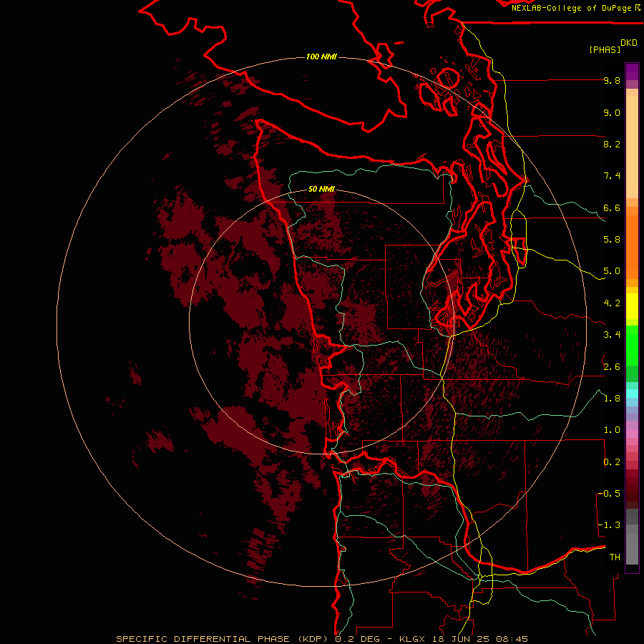Viewport: 644px width, 644px height.
Task: Click the 2.6 scale value
Action: coord(612,367)
